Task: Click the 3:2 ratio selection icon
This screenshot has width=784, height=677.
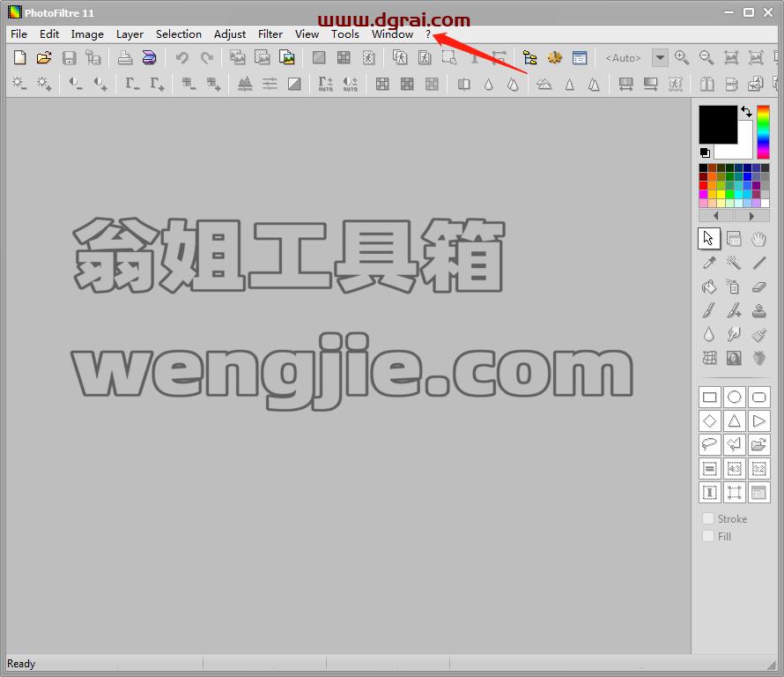Action: click(x=759, y=468)
